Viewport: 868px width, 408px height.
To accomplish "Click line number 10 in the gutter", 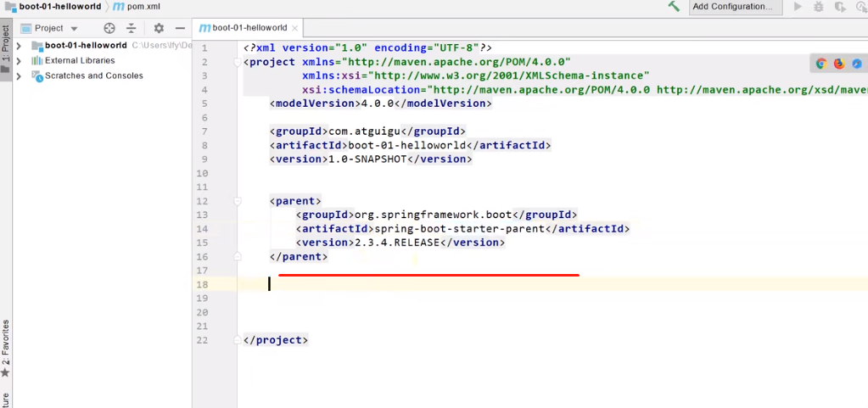I will coord(201,173).
